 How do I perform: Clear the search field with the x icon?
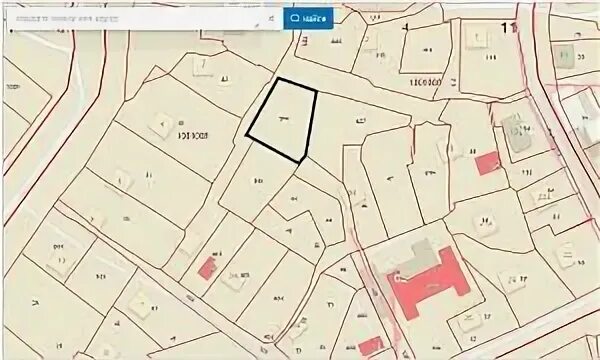[271, 18]
